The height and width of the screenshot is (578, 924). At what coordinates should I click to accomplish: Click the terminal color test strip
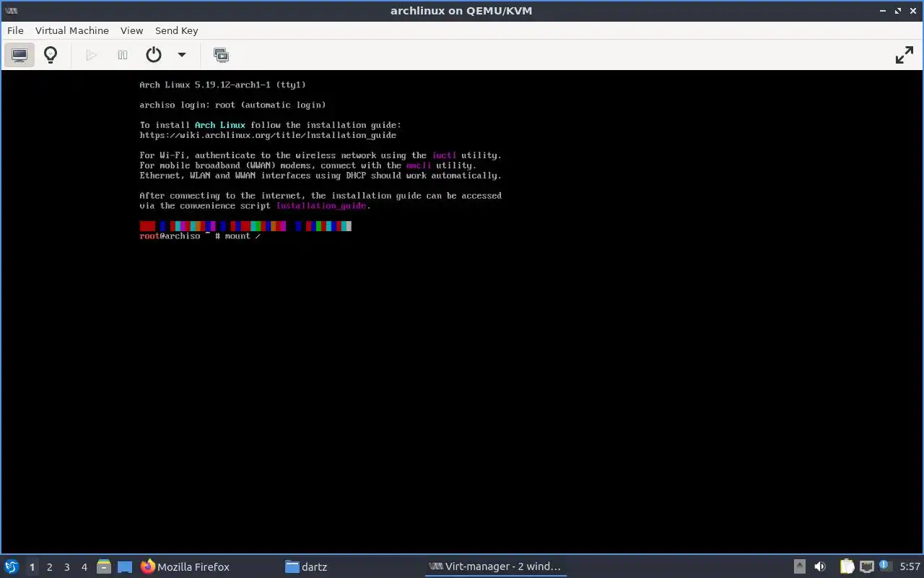point(245,226)
